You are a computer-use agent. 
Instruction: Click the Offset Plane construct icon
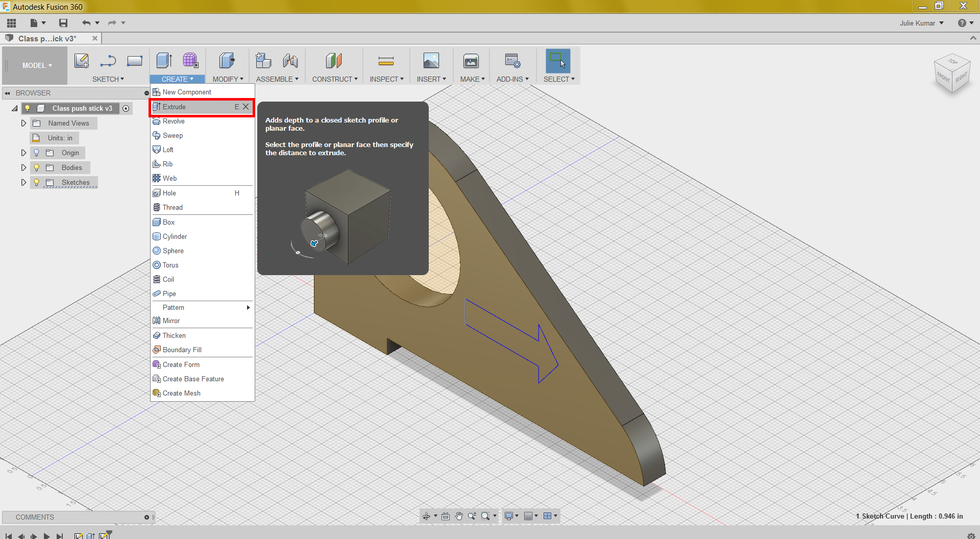click(x=334, y=61)
